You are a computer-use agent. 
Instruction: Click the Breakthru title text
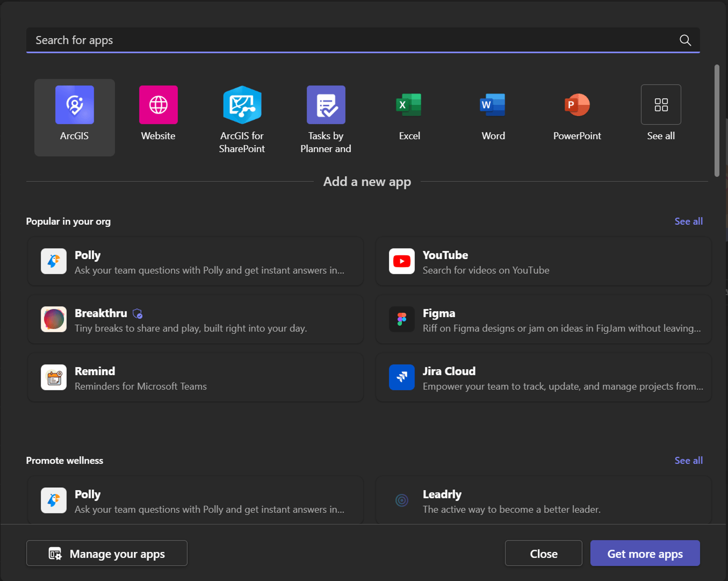(101, 313)
